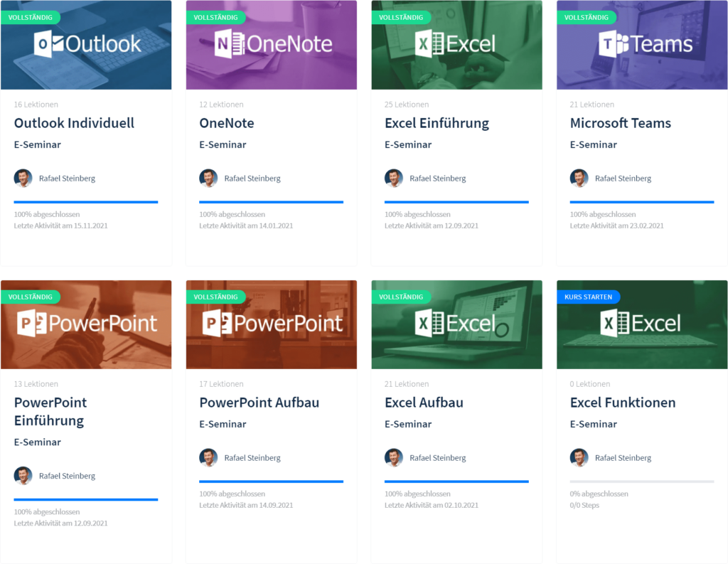Click 'Letzte Aktivität am 14.01.2021' text
Viewport: 728px width, 564px height.
click(x=245, y=225)
